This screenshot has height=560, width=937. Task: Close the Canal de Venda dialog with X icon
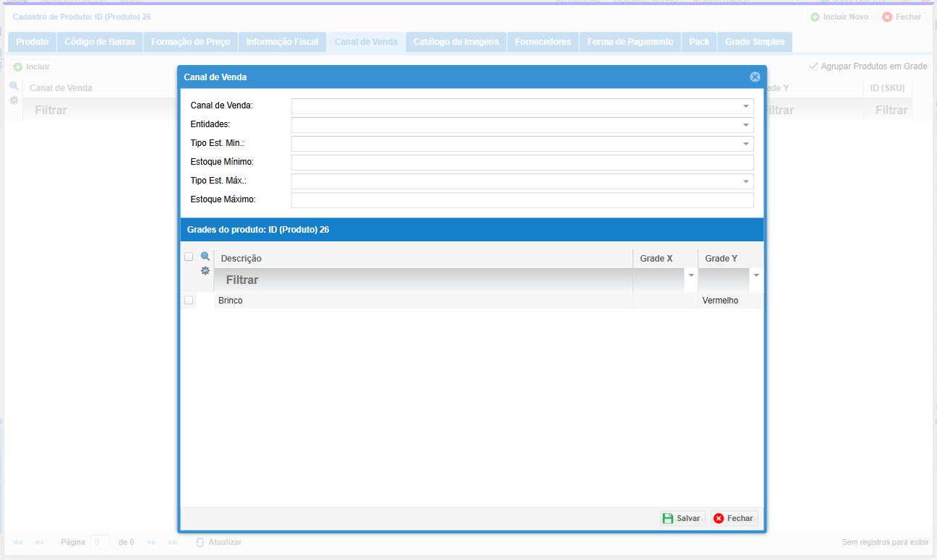(755, 77)
